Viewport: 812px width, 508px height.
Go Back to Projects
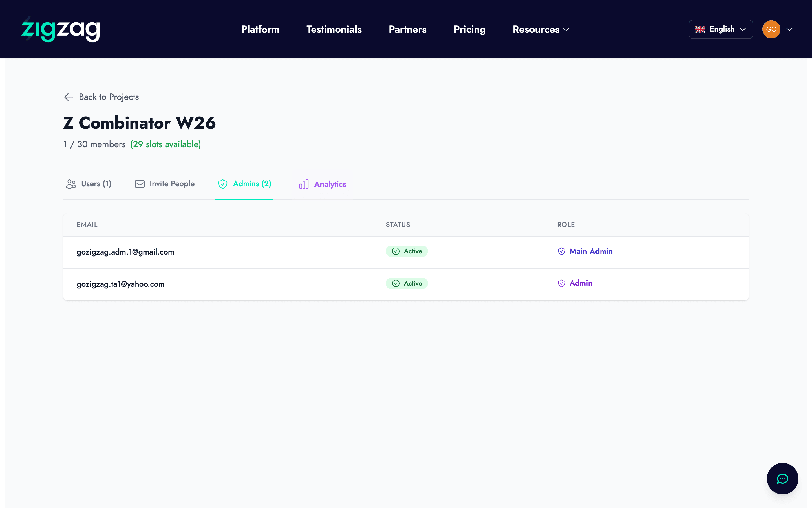[101, 97]
